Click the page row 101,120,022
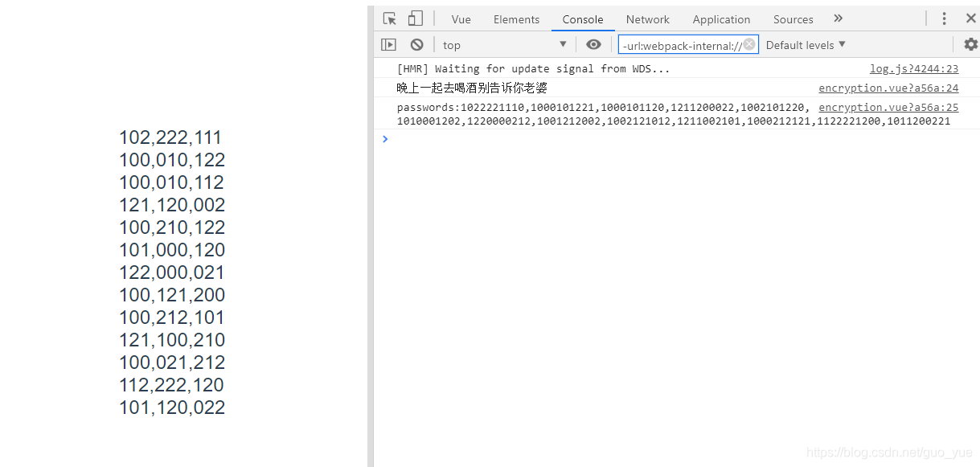The height and width of the screenshot is (467, 980). click(x=172, y=408)
